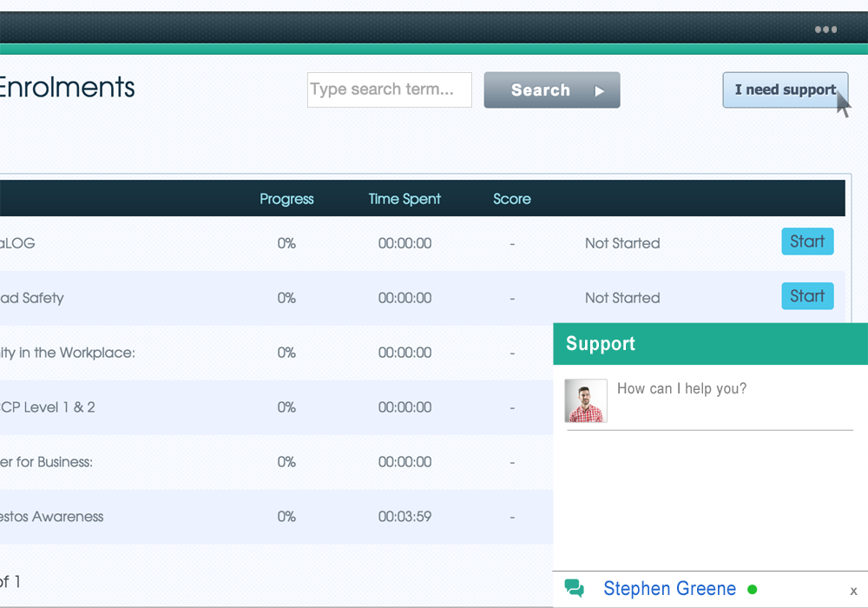Open the course ending 'for Business:'
Screen dimensions: 868x608
(x=47, y=462)
